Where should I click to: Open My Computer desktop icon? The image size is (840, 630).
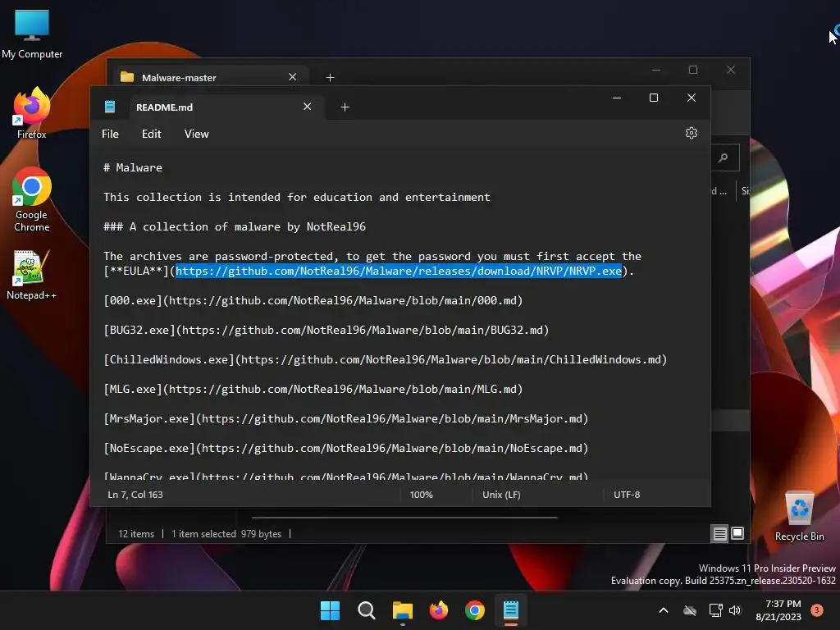(32, 34)
